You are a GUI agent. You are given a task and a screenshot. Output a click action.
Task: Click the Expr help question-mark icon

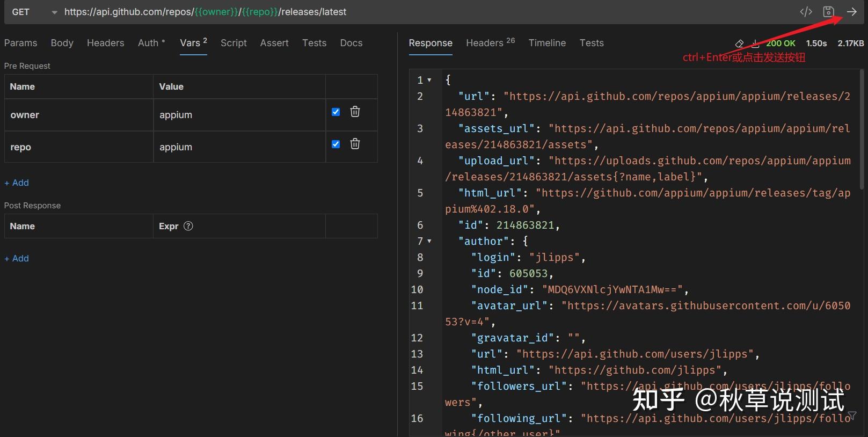click(x=188, y=226)
